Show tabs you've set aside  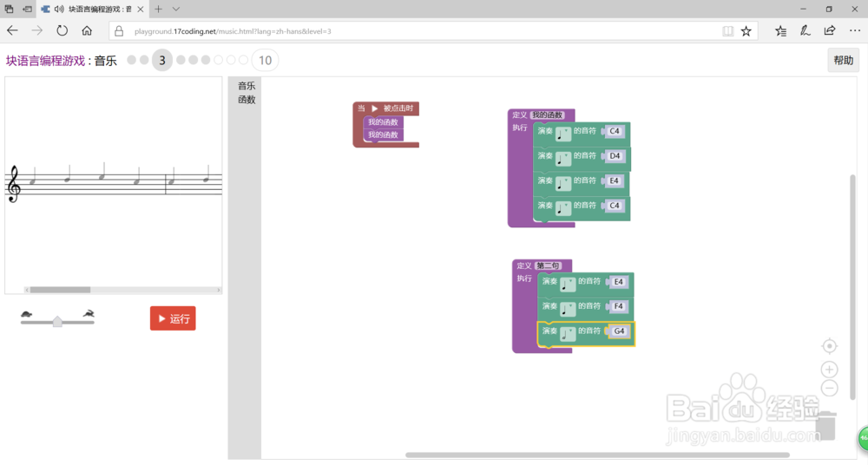point(9,9)
